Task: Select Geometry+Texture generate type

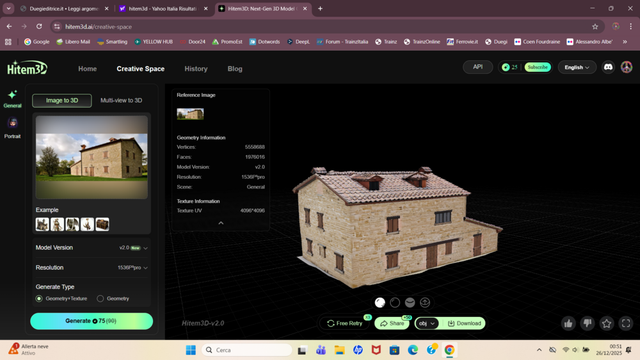Action: click(61, 299)
